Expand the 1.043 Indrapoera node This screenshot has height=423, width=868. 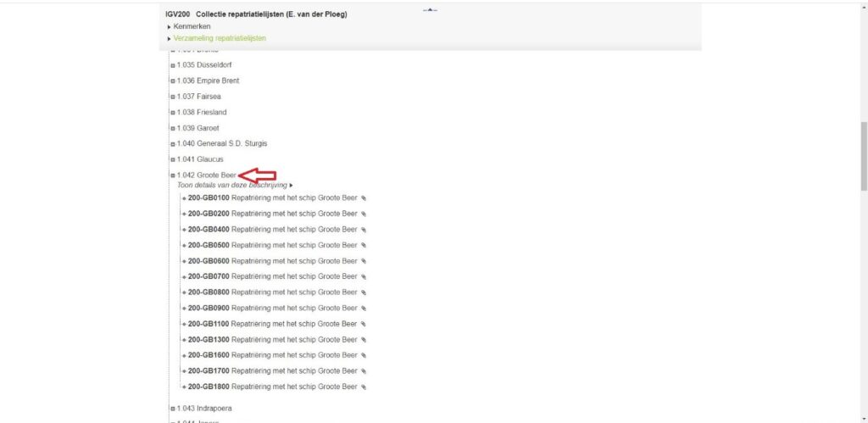[173, 409]
